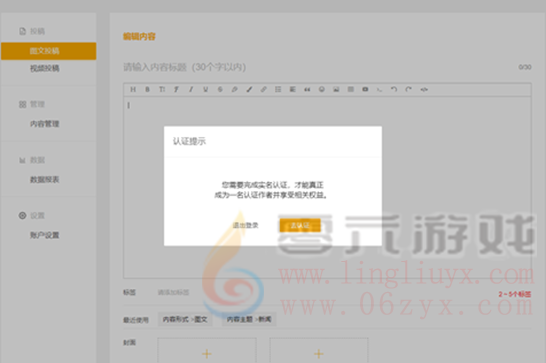The width and height of the screenshot is (546, 363).
Task: Open the emoticon picker
Action: pos(322,90)
